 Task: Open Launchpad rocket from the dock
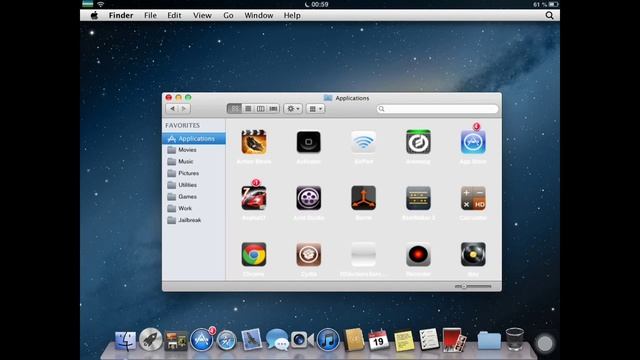coord(150,340)
